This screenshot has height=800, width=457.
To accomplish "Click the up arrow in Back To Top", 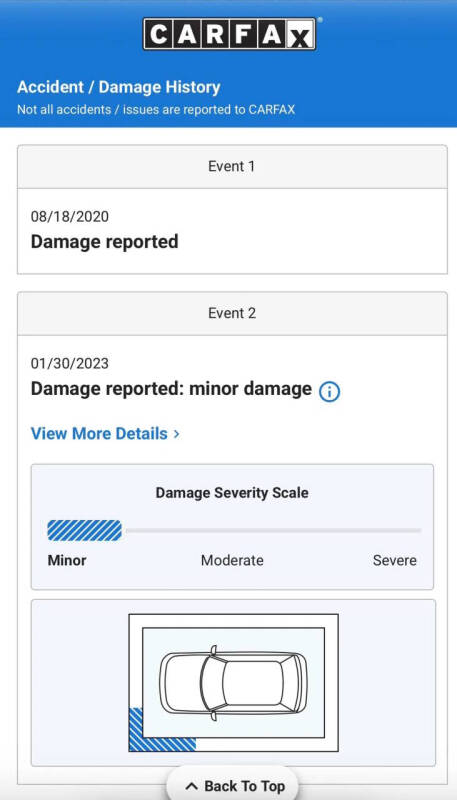I will 191,786.
